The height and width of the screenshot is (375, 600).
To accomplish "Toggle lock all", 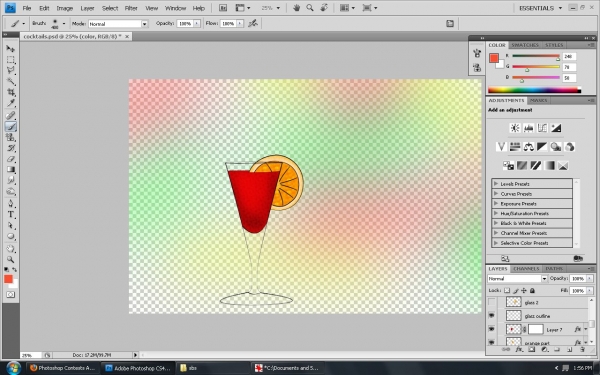I will [x=532, y=290].
